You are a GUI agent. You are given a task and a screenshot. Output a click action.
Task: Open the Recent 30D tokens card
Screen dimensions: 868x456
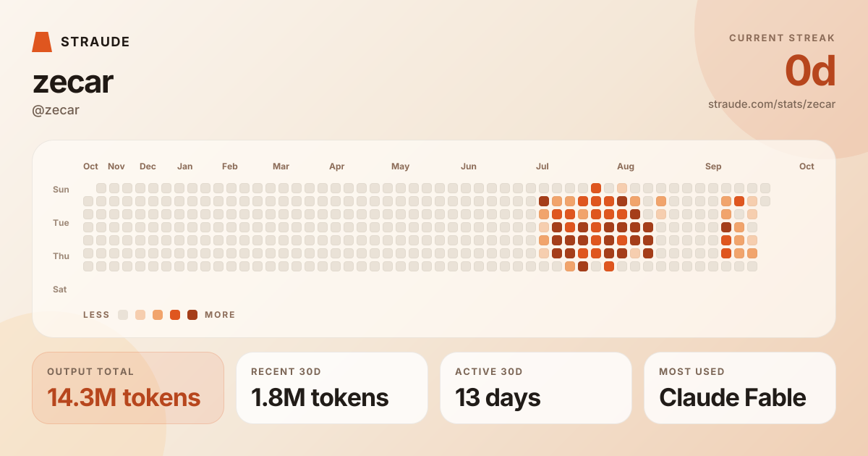pyautogui.click(x=332, y=388)
